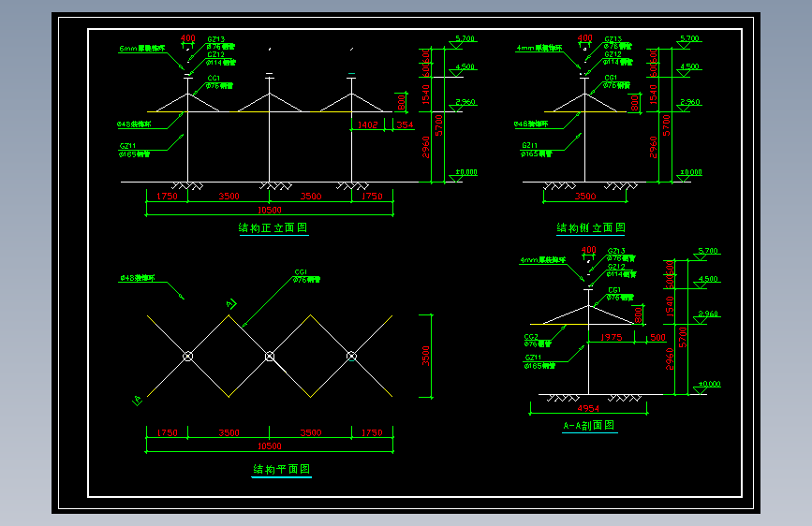
Task: Select 5700 height dimension in front elevation
Action: (x=439, y=125)
